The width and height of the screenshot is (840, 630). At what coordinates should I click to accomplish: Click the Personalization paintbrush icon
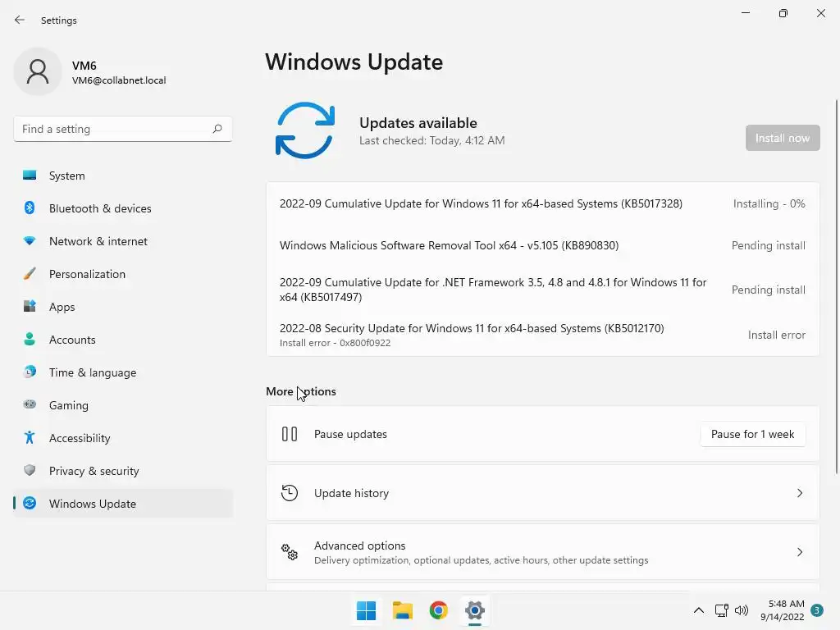[30, 274]
